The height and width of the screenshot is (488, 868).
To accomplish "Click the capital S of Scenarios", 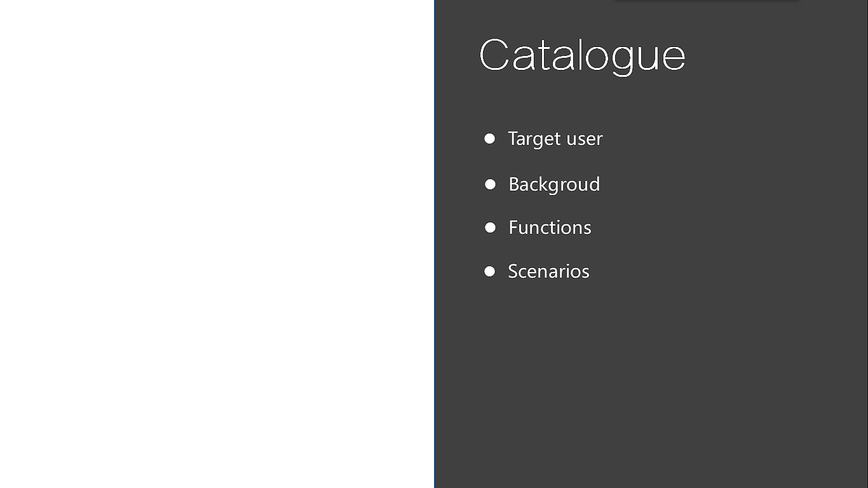I will [513, 271].
